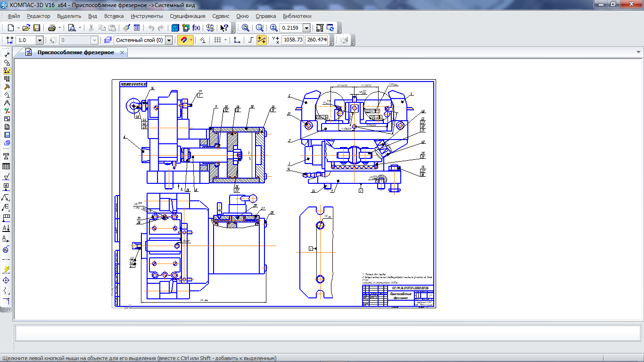
Task: Open the Library Manager icon
Action: click(186, 28)
